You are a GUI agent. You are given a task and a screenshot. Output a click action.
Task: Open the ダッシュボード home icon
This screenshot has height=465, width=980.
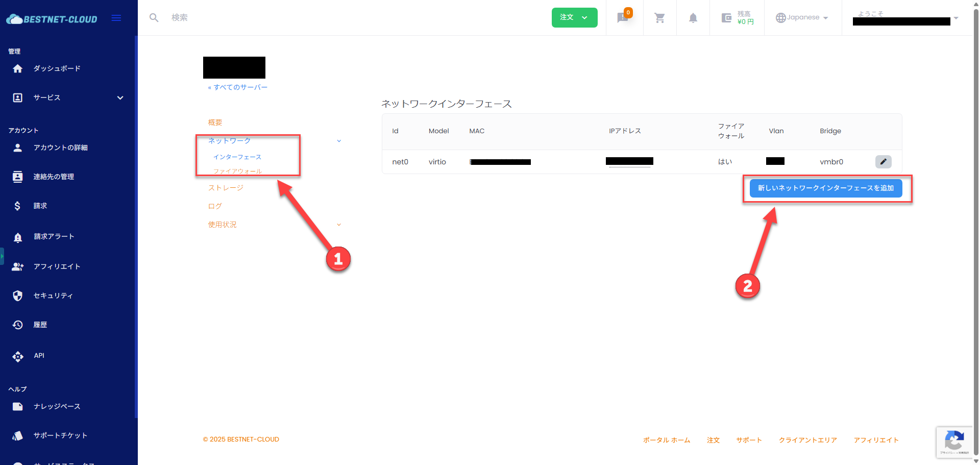[x=18, y=68]
